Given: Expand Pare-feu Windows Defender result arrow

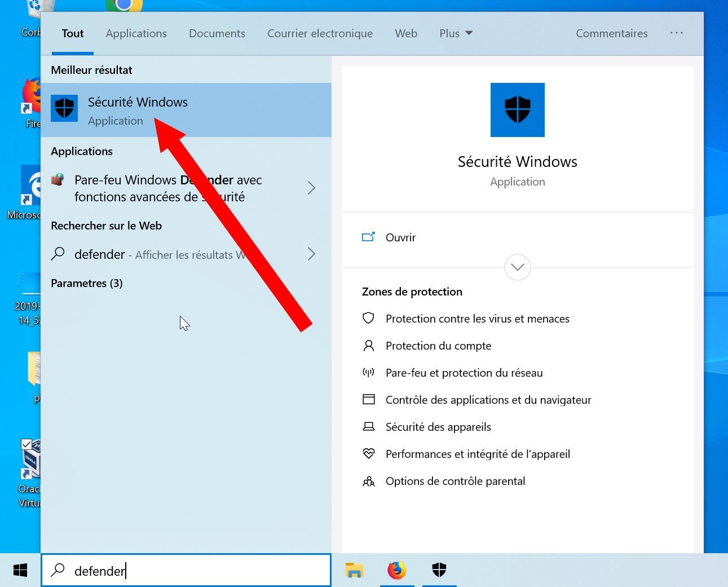Looking at the screenshot, I should 311,188.
